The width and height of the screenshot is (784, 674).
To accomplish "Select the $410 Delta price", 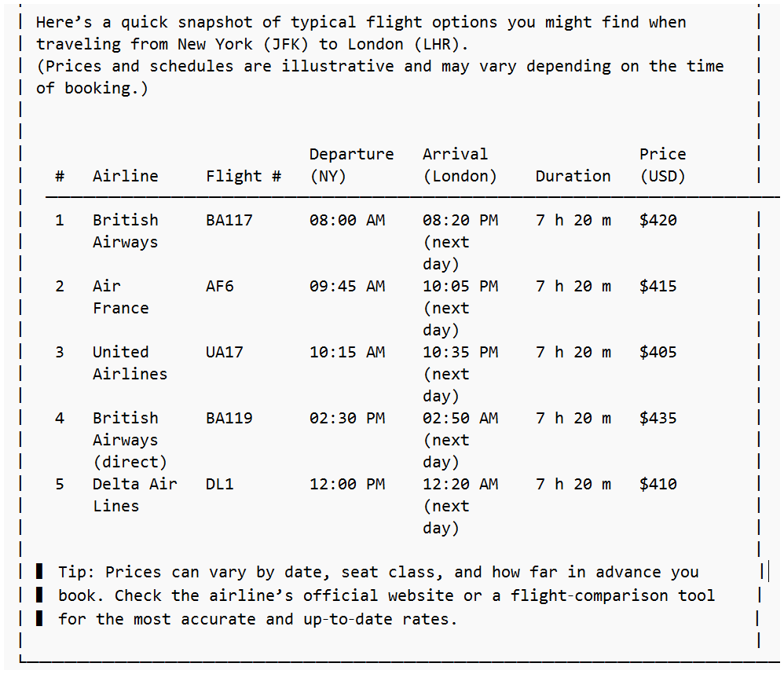I will coord(658,484).
